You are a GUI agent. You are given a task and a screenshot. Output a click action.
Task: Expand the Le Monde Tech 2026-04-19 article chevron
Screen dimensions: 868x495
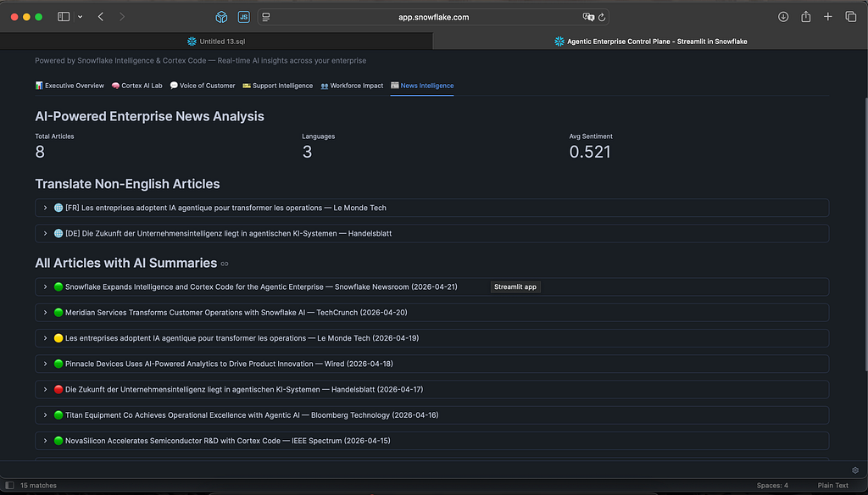coord(45,337)
